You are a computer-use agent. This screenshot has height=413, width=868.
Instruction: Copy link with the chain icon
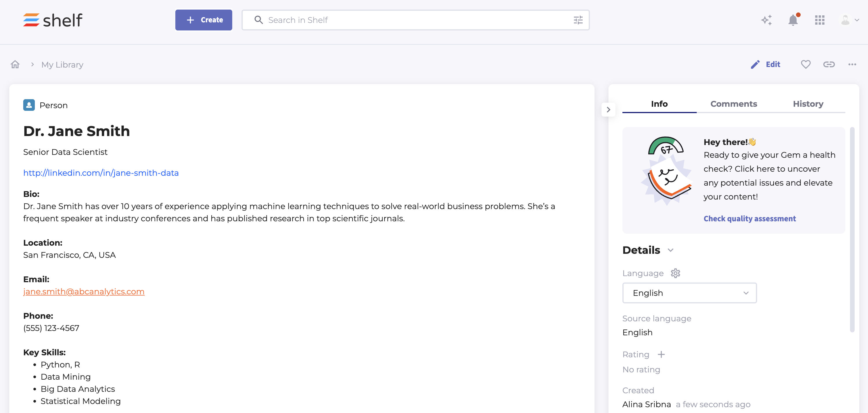pos(829,64)
